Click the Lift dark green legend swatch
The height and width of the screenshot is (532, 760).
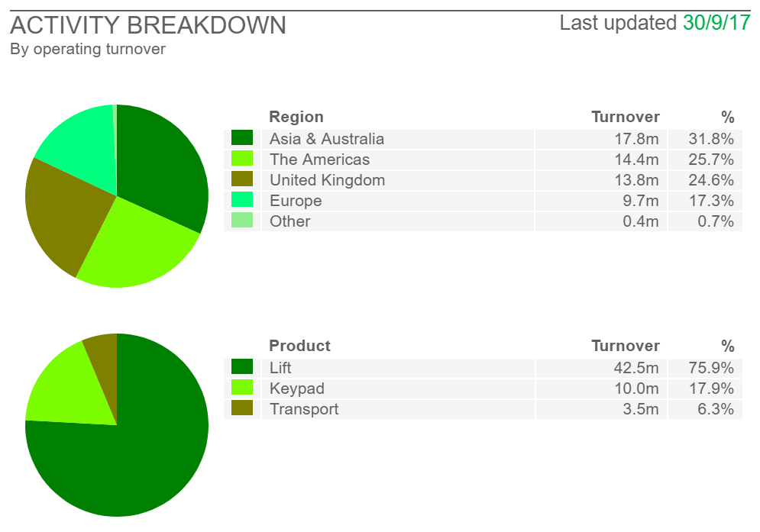pos(242,367)
